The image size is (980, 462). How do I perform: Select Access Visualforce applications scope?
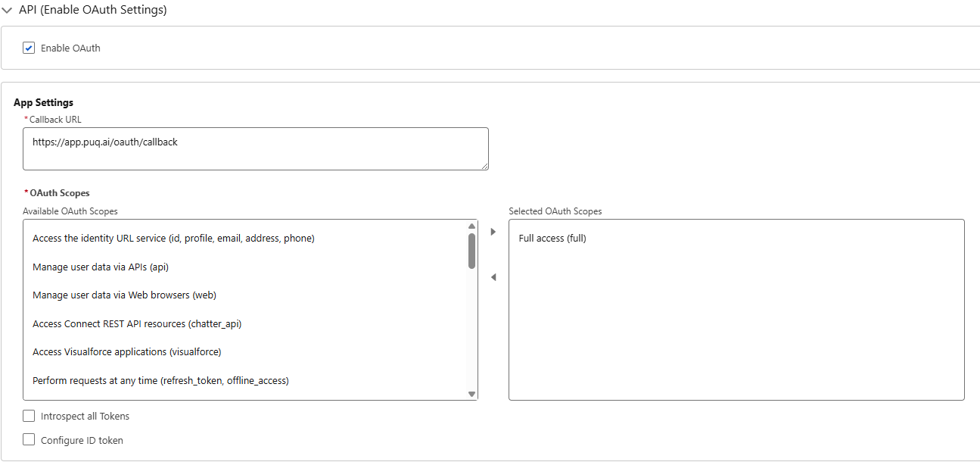[x=126, y=352]
